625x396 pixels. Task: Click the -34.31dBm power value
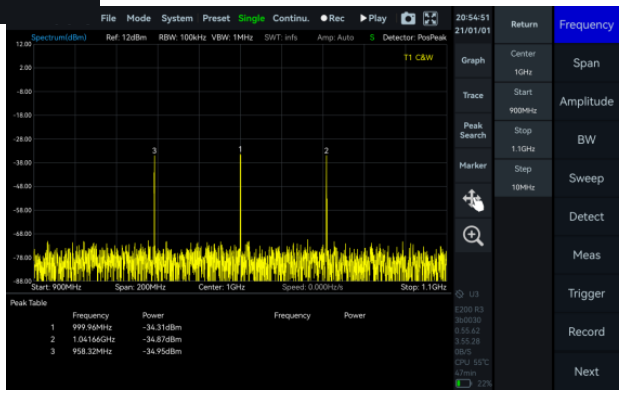click(x=162, y=327)
